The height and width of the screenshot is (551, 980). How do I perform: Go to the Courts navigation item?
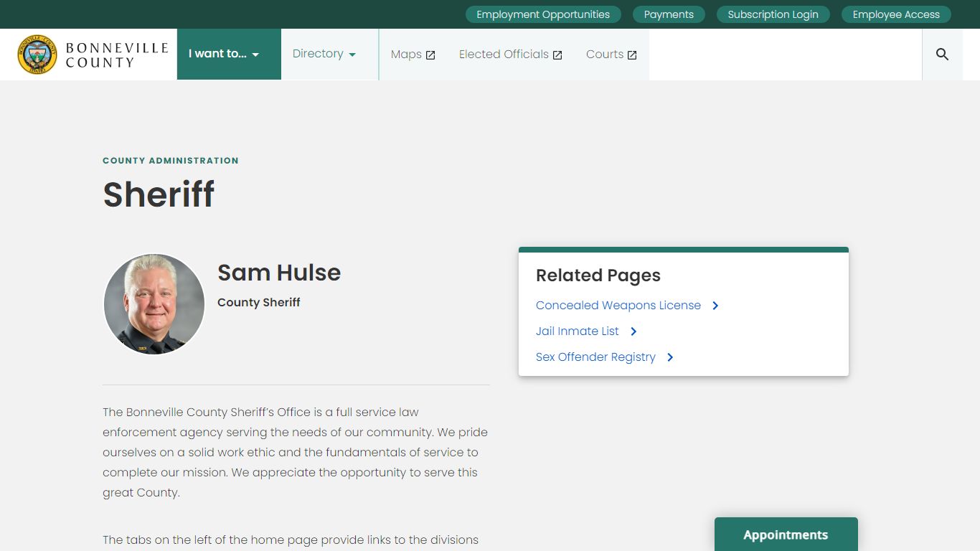click(604, 55)
